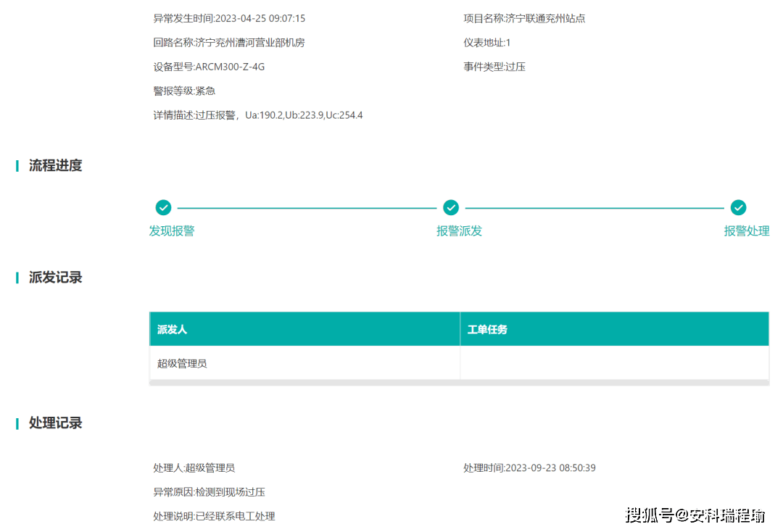
Task: Select the 超级管理员 table cell
Action: tap(304, 363)
